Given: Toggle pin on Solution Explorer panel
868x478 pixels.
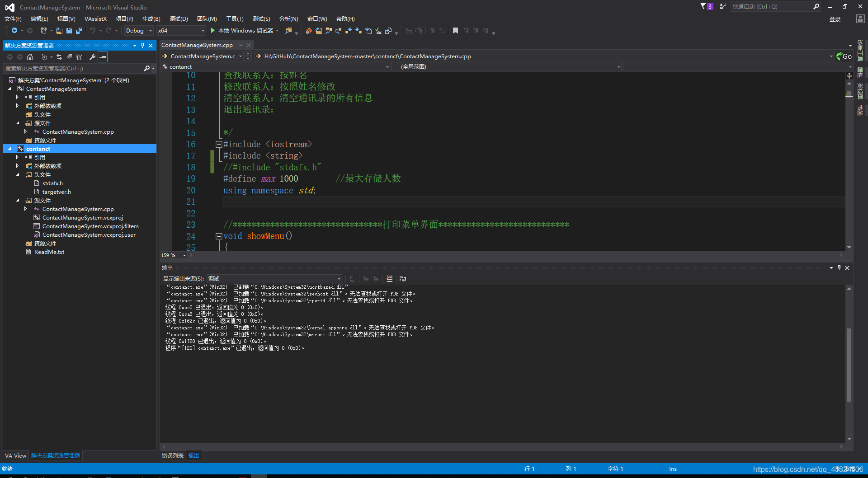Looking at the screenshot, I should point(143,46).
